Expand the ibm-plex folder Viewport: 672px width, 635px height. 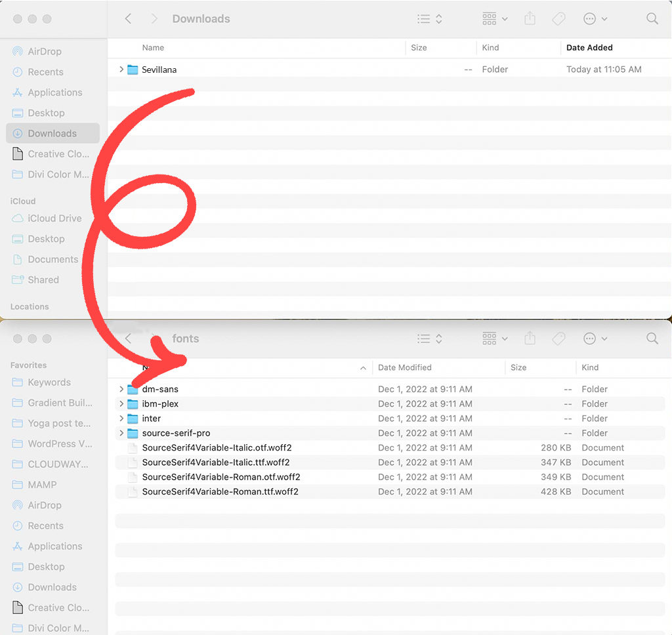point(121,403)
